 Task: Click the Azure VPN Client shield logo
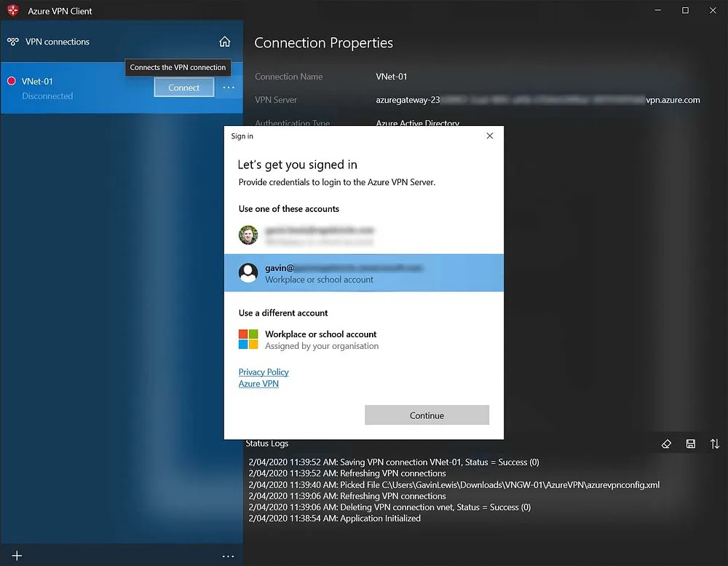point(13,10)
